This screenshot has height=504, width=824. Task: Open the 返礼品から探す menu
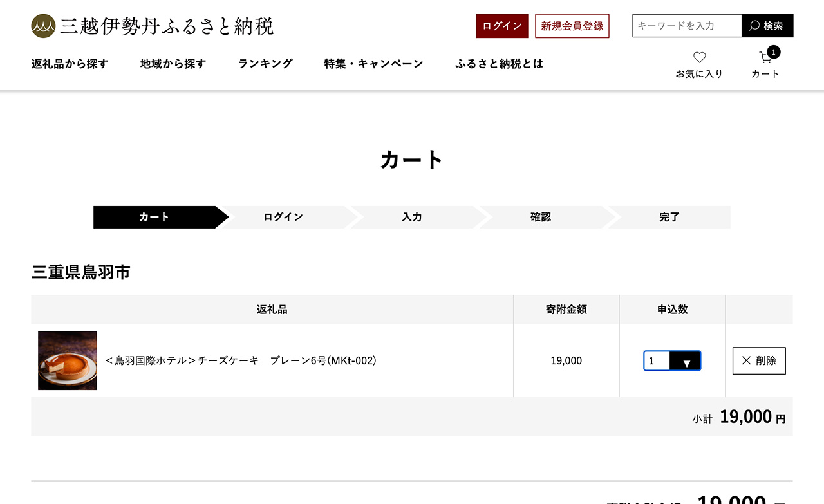click(x=70, y=64)
